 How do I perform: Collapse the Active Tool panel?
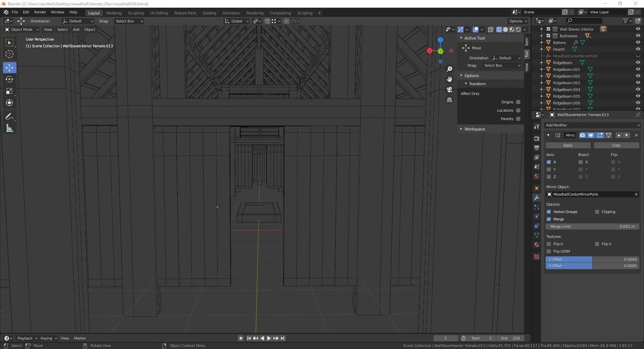(x=461, y=38)
